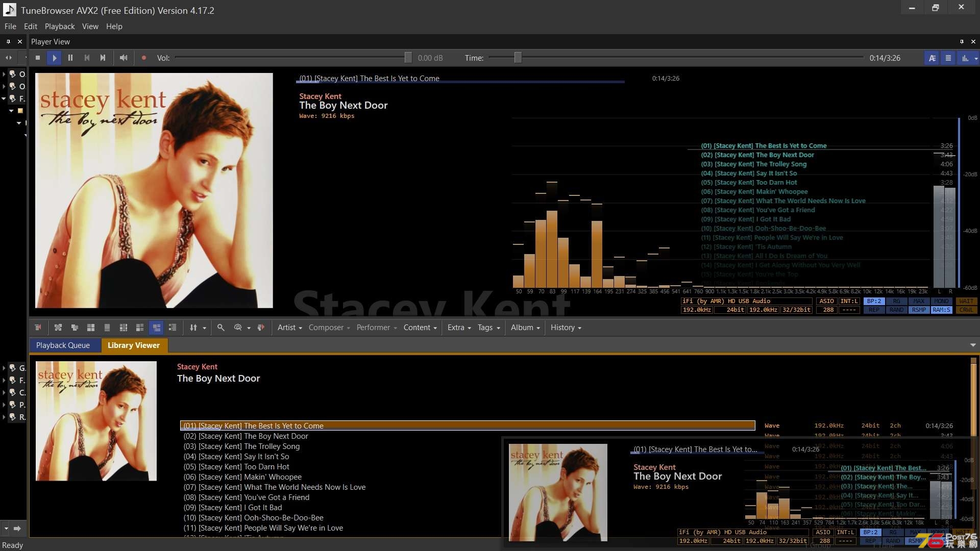
Task: Skip to the next track
Action: click(103, 58)
